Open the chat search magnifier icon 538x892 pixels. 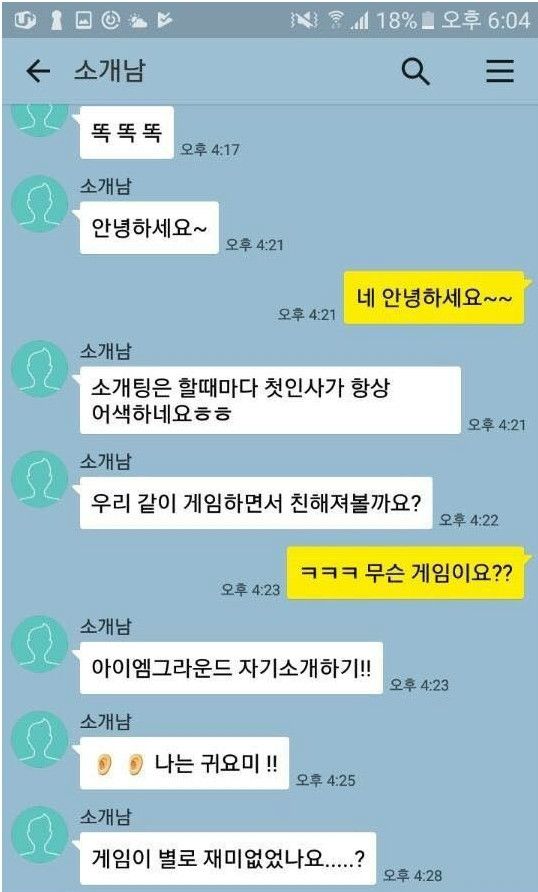click(x=416, y=72)
